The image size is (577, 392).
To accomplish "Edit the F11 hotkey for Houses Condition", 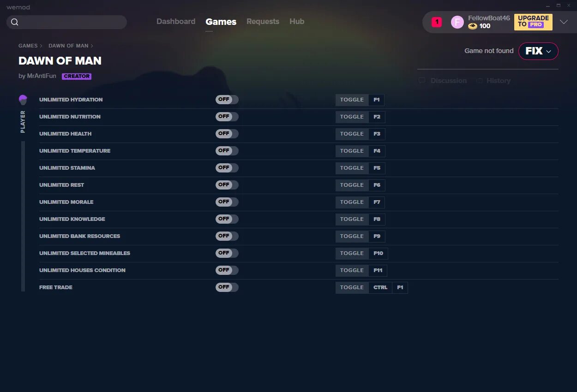I will point(378,270).
